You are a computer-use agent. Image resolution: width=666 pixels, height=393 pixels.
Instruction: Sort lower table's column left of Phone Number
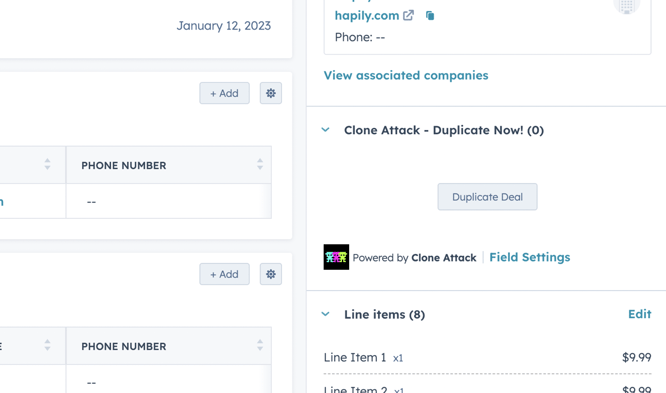click(47, 345)
